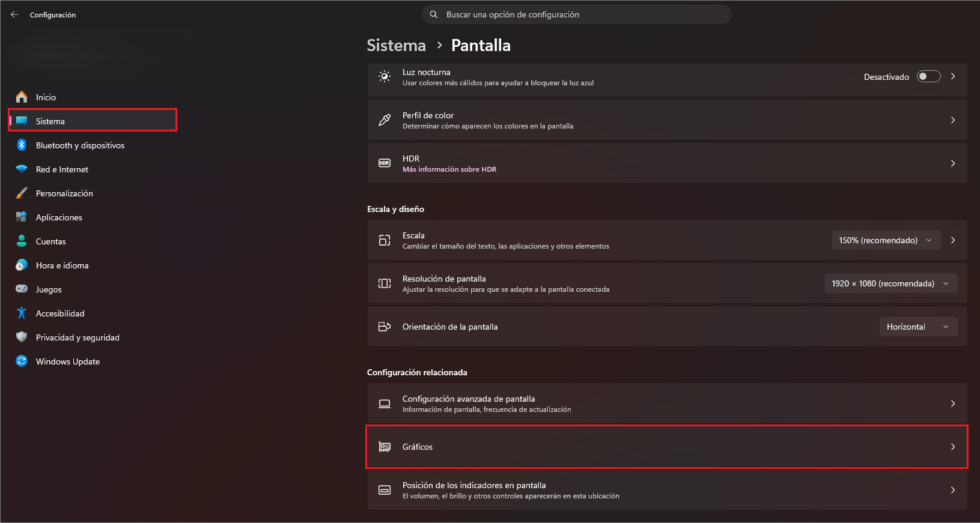Open the Gráficos row chevron

pos(953,447)
